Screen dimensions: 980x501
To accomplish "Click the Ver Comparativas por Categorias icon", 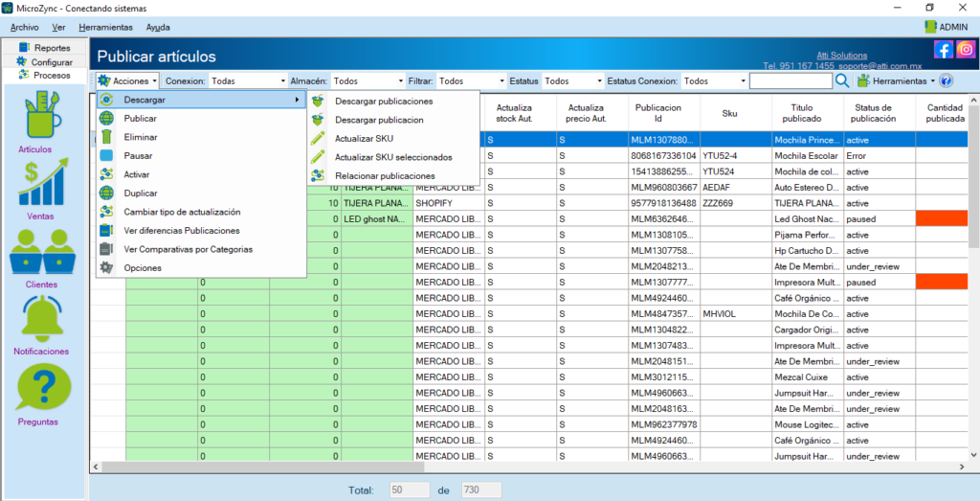I will pyautogui.click(x=107, y=249).
